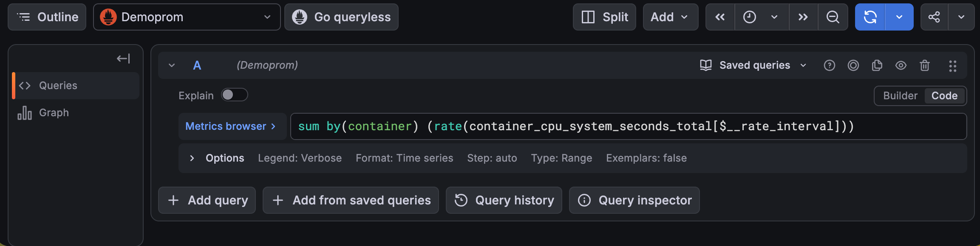Screen dimensions: 980x246
Task: Click Step: auto text
Action: [x=492, y=158]
